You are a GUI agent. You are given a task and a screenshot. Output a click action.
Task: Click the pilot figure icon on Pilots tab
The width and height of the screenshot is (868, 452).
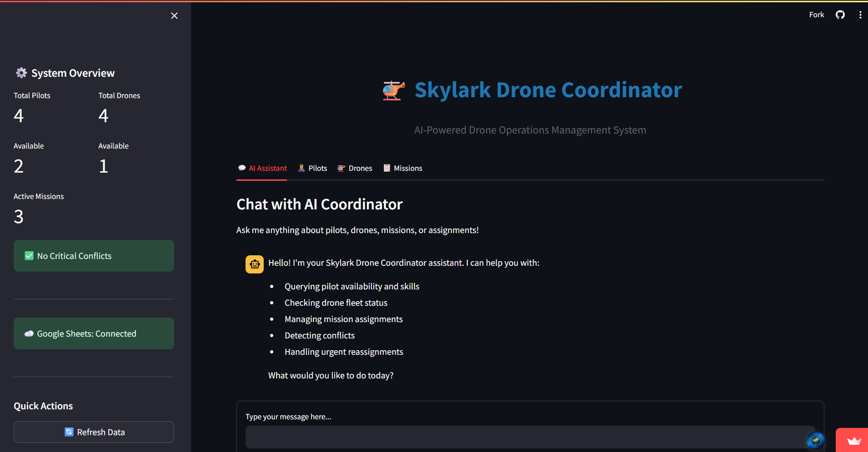point(301,168)
